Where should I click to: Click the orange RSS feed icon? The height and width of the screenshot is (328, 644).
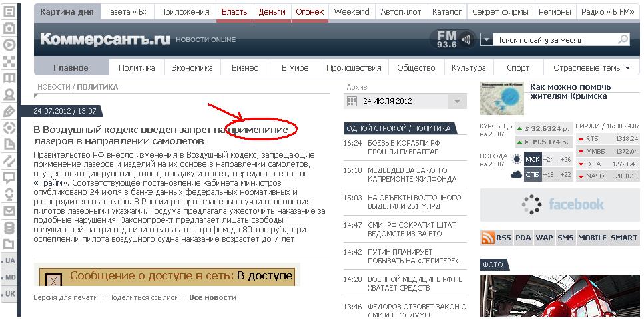pyautogui.click(x=487, y=238)
